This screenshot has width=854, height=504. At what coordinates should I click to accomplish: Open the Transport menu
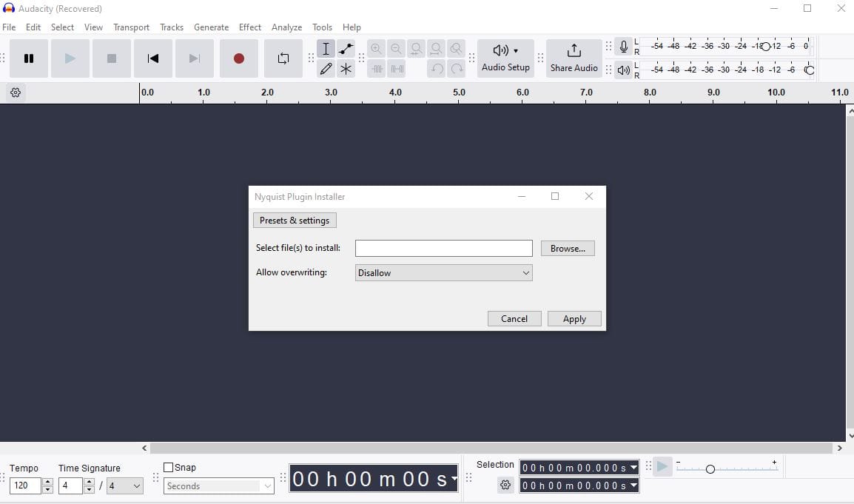[x=131, y=27]
